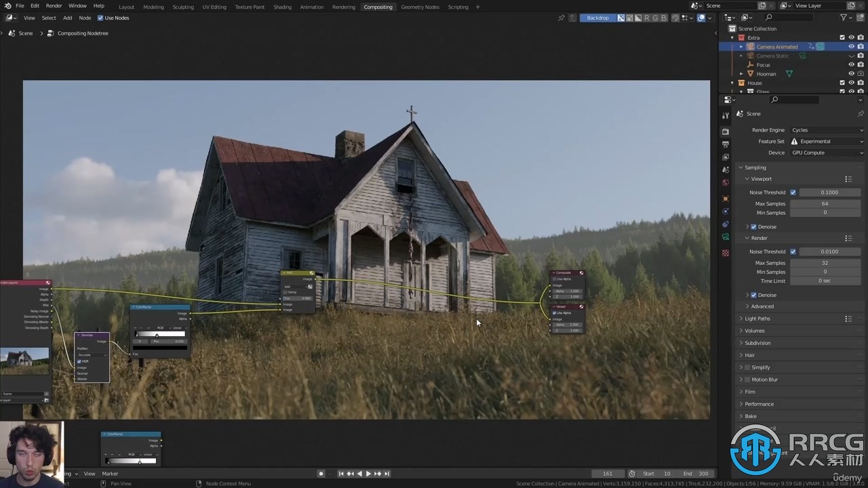Uncheck the House collection checkbox

[x=842, y=83]
